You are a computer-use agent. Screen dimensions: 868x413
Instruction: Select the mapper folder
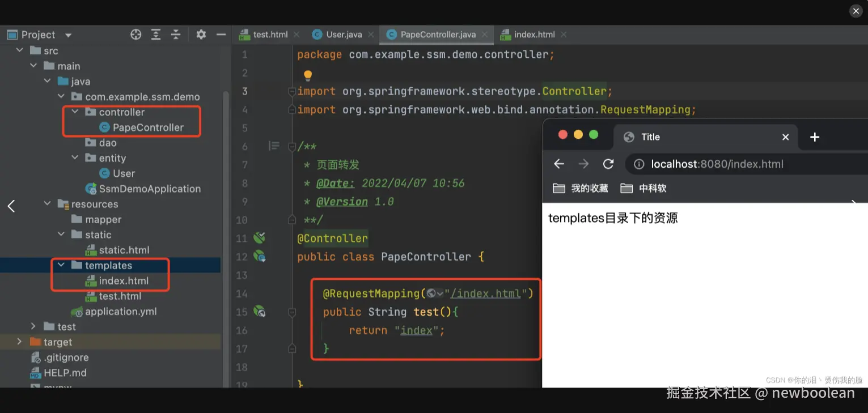pyautogui.click(x=96, y=219)
